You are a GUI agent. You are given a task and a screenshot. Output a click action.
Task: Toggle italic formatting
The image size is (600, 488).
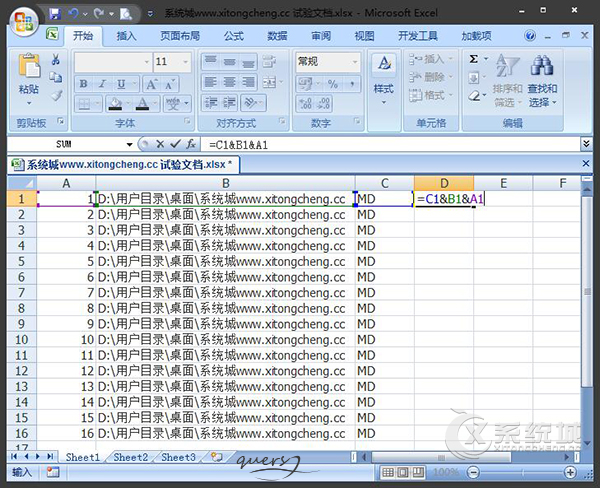(x=102, y=84)
